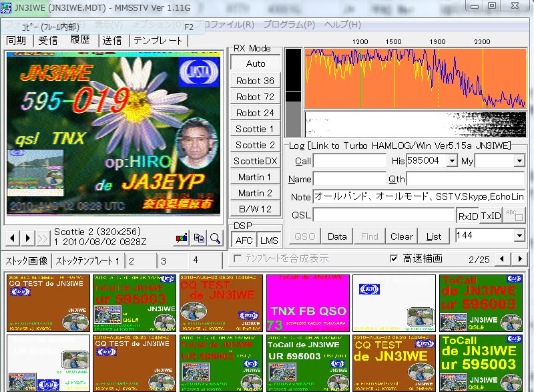Click the RxID button
Viewport: 534px width, 392px height.
[x=468, y=216]
